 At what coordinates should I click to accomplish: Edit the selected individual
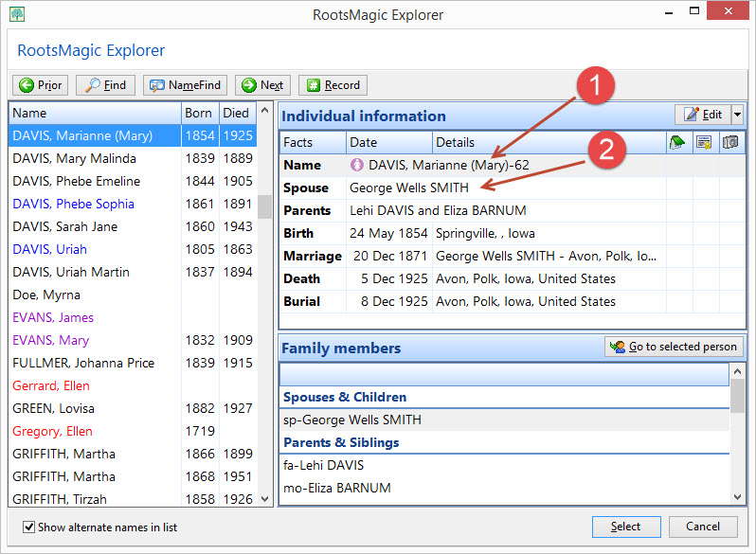point(703,115)
